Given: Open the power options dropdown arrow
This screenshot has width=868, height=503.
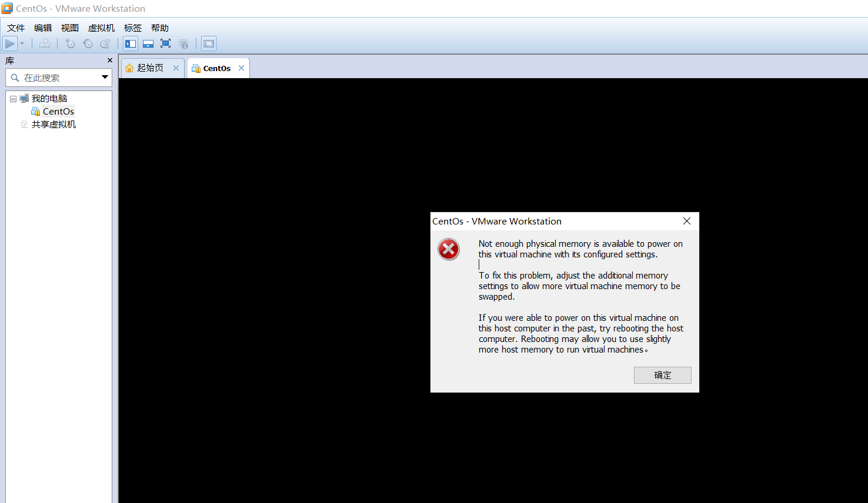Looking at the screenshot, I should point(22,43).
